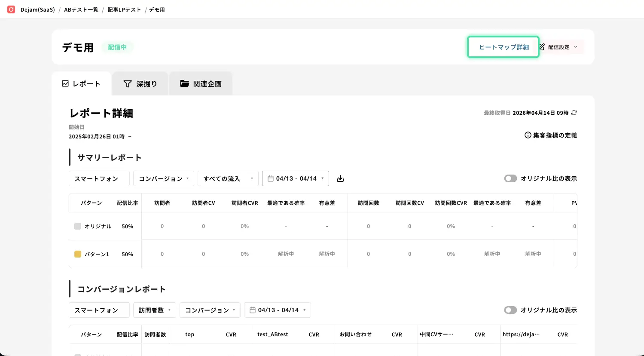
Task: Open the 訪問者数 dropdown
Action: pyautogui.click(x=155, y=310)
